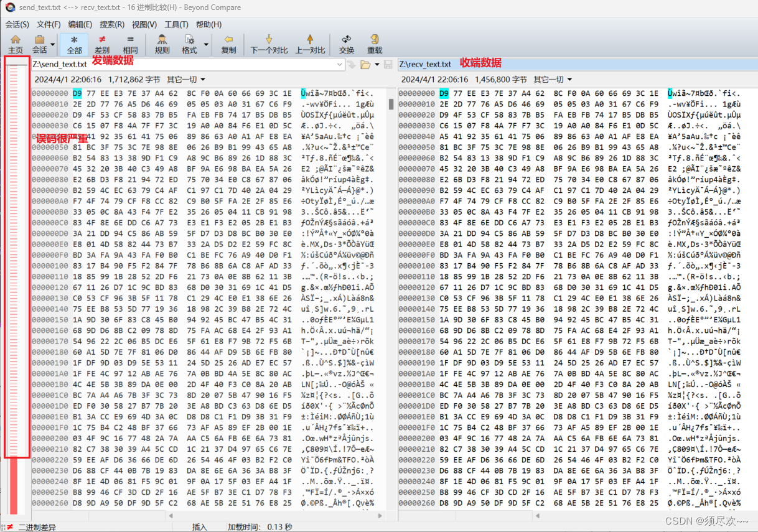Click the red ≠ status bar icon
Viewport: 758px width, 532px height.
(x=9, y=527)
